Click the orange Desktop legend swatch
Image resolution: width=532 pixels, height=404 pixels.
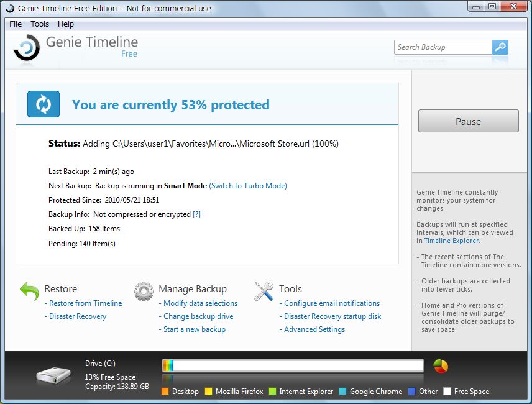click(165, 392)
